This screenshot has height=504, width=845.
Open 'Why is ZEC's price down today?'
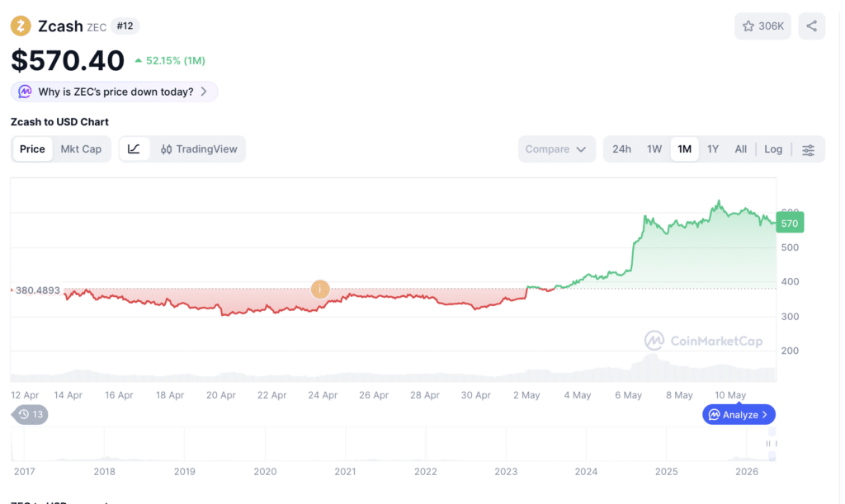tap(114, 92)
